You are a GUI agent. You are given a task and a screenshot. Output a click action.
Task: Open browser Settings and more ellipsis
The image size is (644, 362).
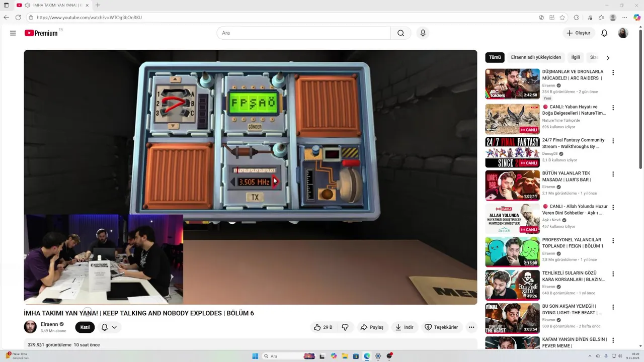[x=625, y=17]
